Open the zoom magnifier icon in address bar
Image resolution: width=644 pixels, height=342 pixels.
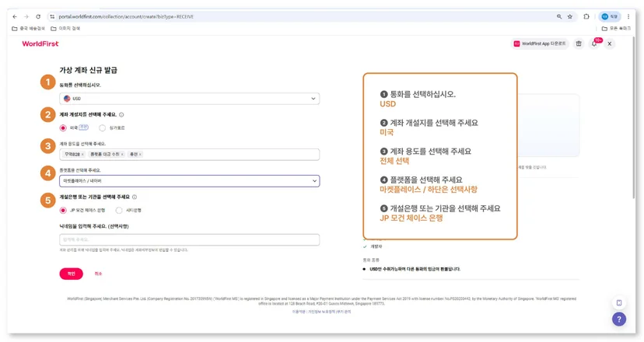pos(559,17)
